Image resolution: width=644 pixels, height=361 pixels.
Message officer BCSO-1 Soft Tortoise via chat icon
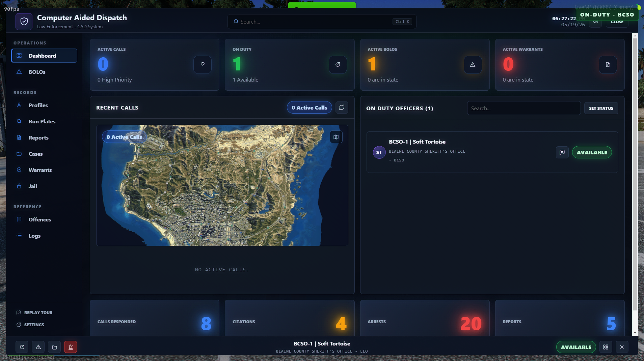562,152
